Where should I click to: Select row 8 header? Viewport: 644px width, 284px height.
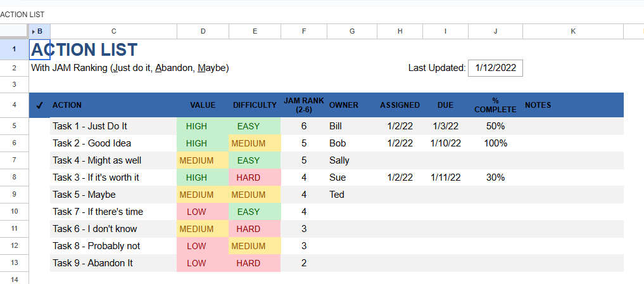(x=15, y=177)
